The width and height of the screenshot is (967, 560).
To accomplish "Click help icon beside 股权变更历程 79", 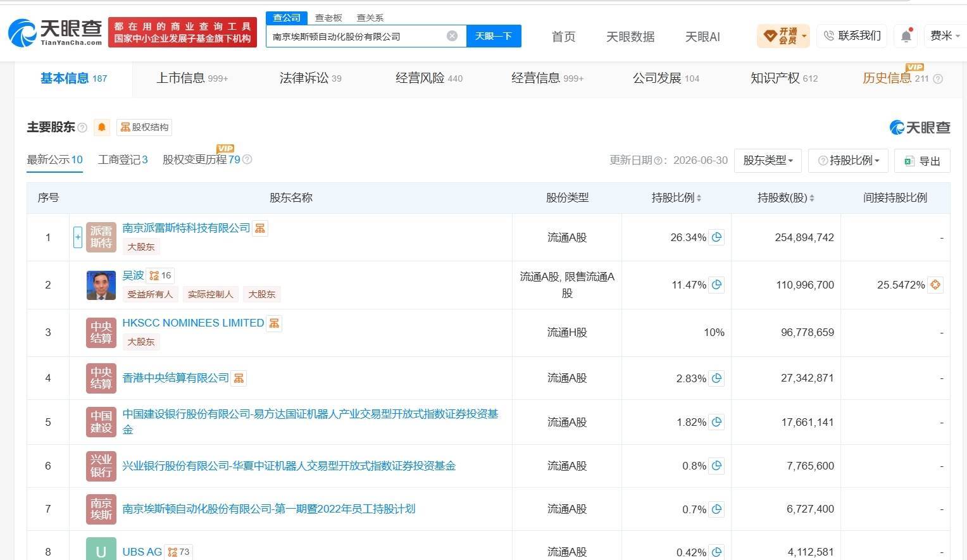I will (247, 159).
